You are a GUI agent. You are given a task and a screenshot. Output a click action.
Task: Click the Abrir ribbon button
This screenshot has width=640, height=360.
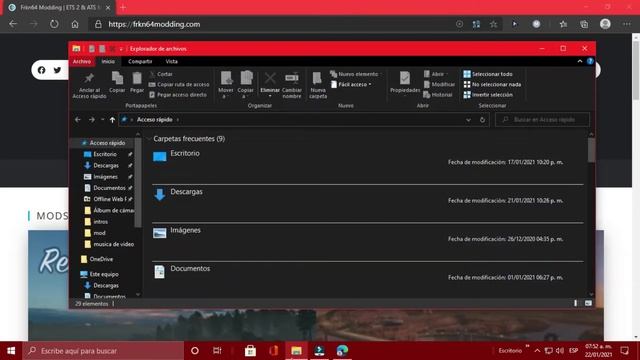[435, 74]
